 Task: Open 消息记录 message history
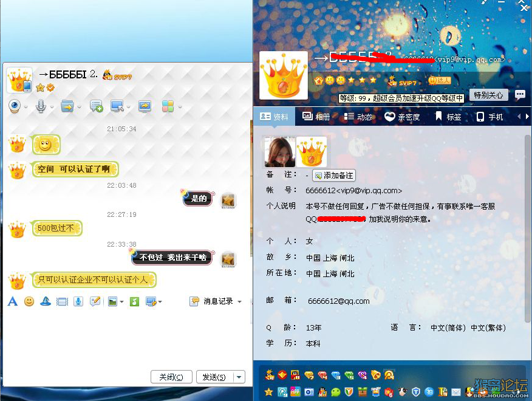pyautogui.click(x=212, y=301)
